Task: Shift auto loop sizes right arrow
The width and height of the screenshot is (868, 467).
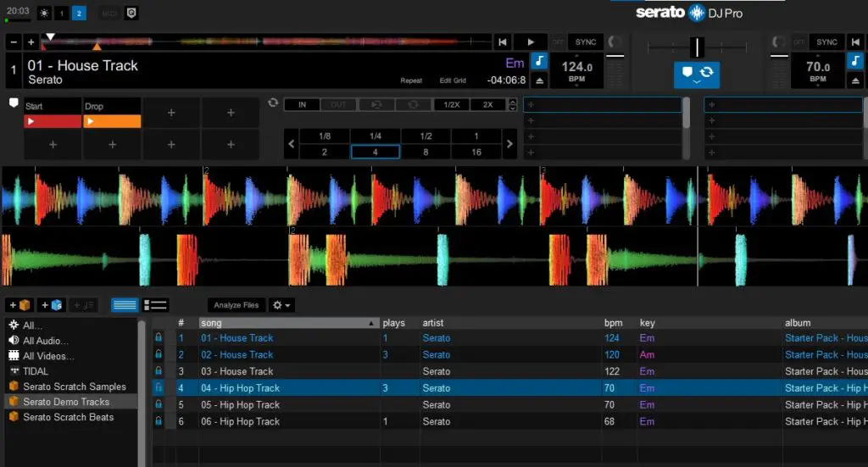Action: tap(509, 144)
